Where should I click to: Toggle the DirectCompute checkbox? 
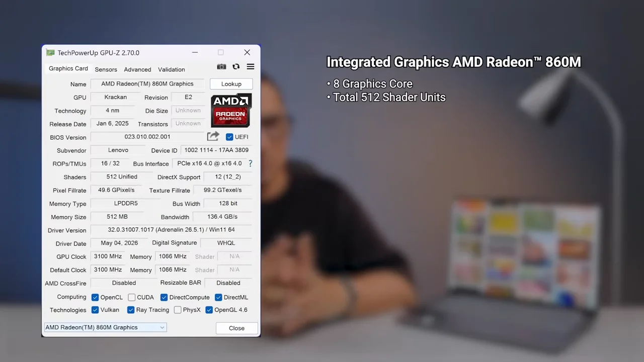[164, 297]
